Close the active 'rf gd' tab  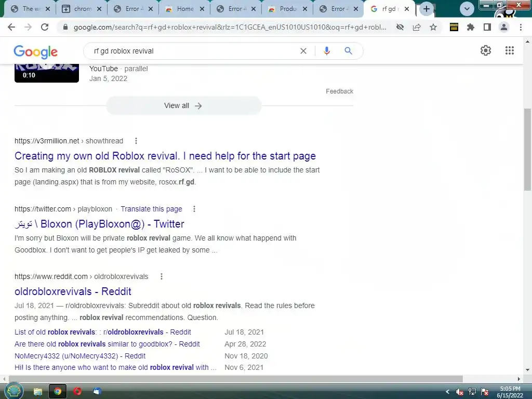tap(407, 9)
